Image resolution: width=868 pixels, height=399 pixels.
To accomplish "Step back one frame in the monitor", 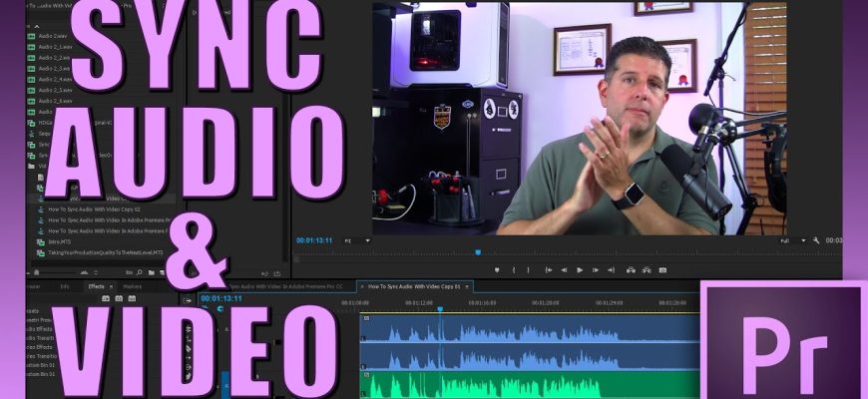I will [x=564, y=269].
